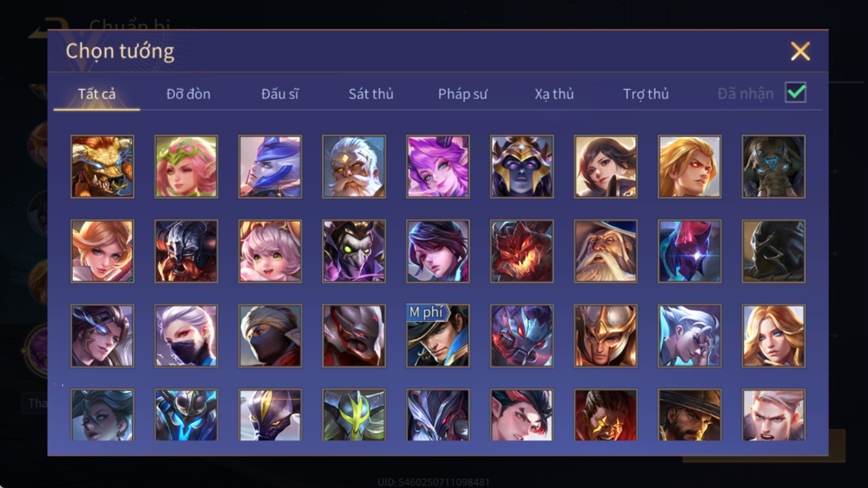868x488 pixels.
Task: Select the blonde long-haired woman in row three
Action: click(774, 336)
